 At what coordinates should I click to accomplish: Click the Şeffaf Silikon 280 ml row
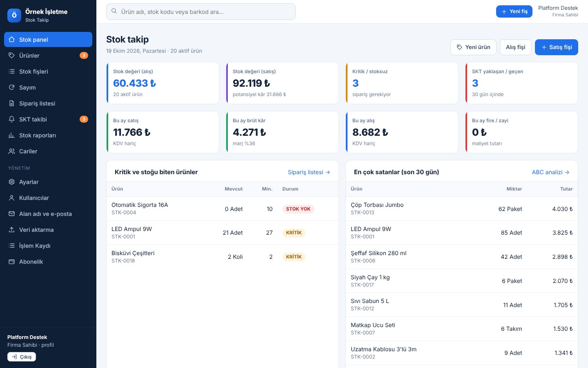(462, 257)
